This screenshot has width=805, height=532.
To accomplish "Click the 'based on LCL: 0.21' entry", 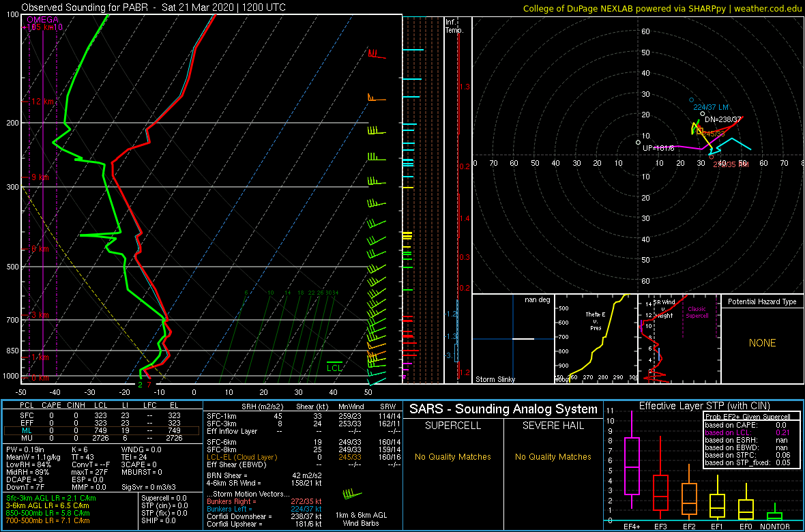I will coord(748,432).
